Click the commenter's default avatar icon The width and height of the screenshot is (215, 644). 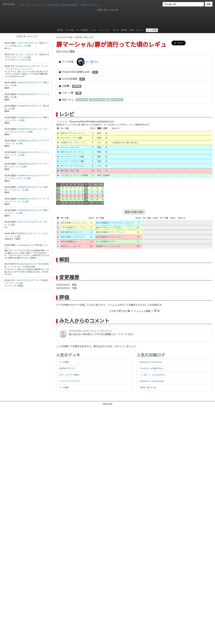63,334
